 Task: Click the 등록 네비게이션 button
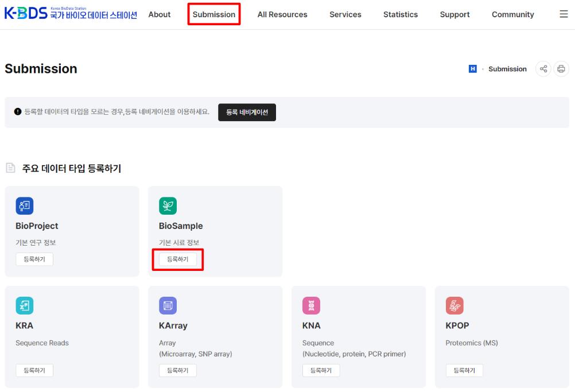(x=247, y=112)
